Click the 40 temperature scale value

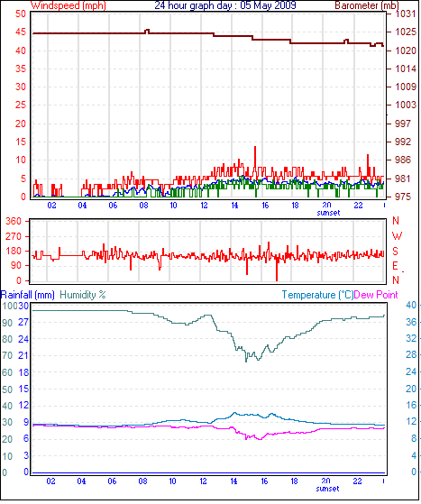click(x=411, y=305)
